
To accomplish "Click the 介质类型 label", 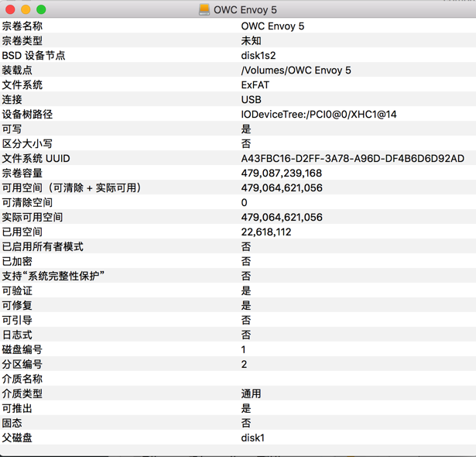I will [x=22, y=393].
